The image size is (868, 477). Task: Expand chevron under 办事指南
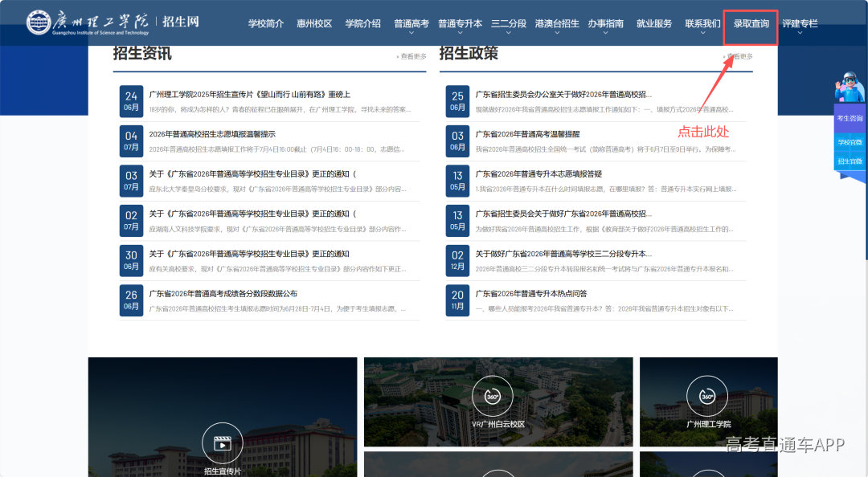[x=606, y=33]
